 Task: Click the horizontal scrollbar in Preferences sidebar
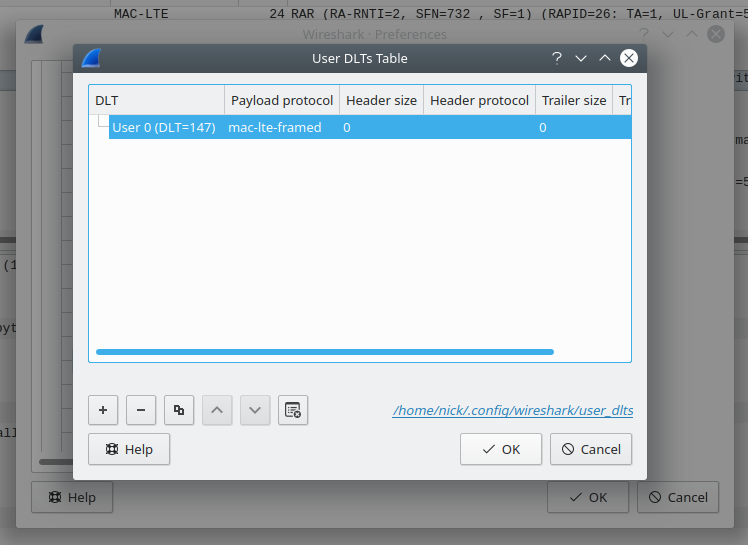point(56,462)
